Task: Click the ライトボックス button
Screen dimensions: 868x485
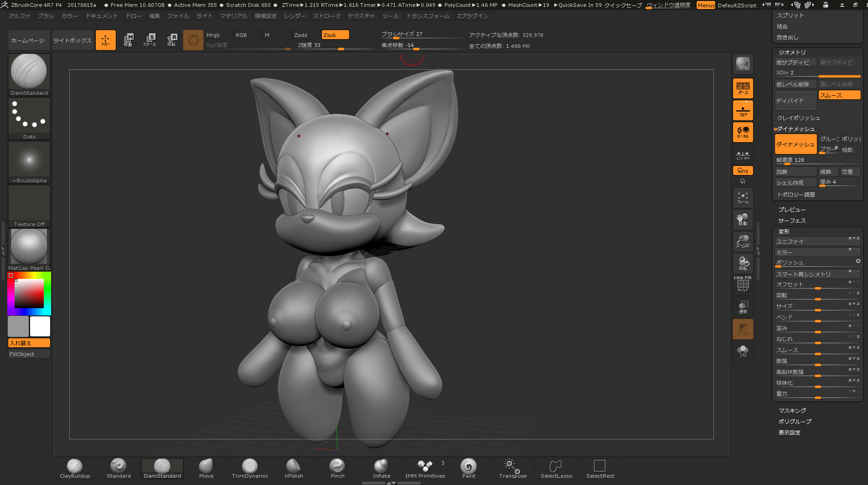Action: click(x=72, y=41)
